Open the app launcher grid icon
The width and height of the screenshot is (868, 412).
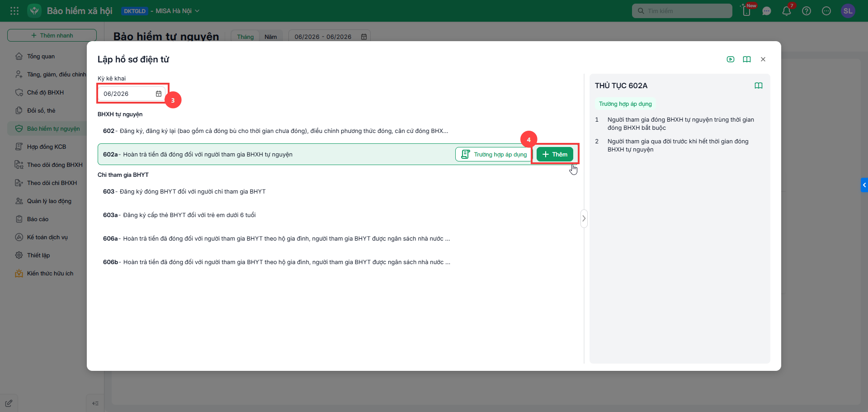[x=14, y=11]
